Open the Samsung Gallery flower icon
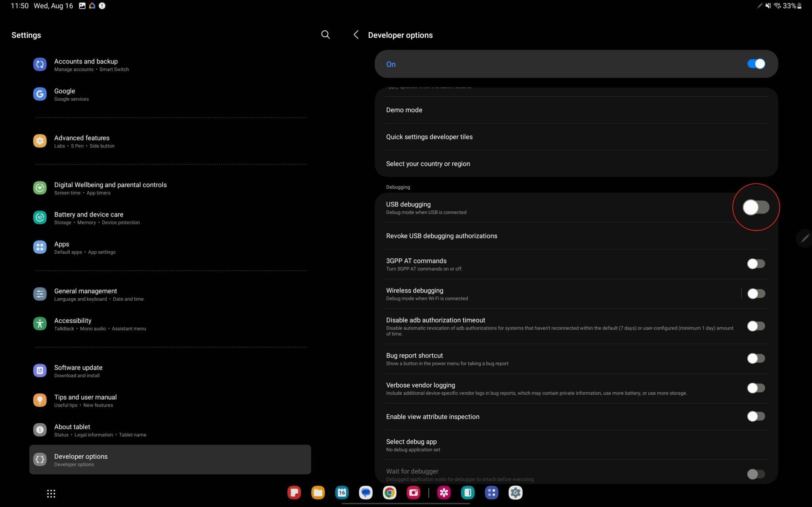812x507 pixels. coord(444,493)
